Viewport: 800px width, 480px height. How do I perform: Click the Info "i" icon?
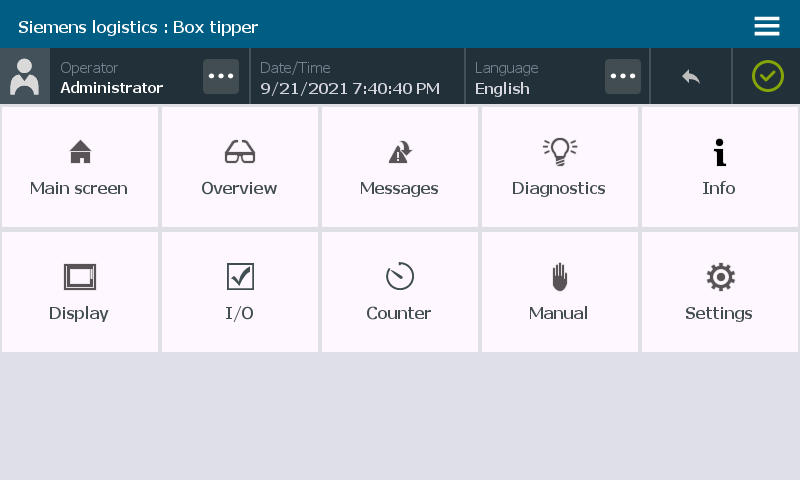point(719,152)
